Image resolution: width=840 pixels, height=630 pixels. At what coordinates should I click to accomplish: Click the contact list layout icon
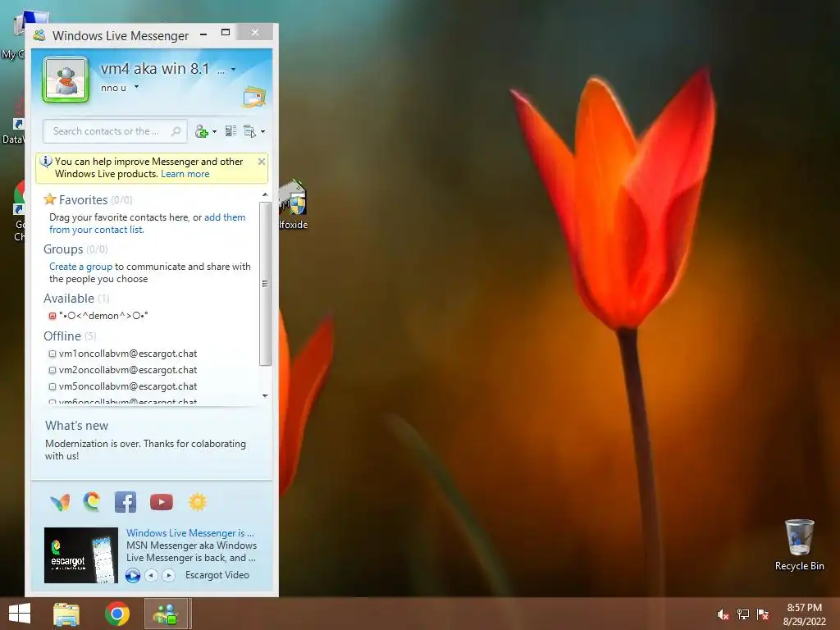pyautogui.click(x=231, y=131)
